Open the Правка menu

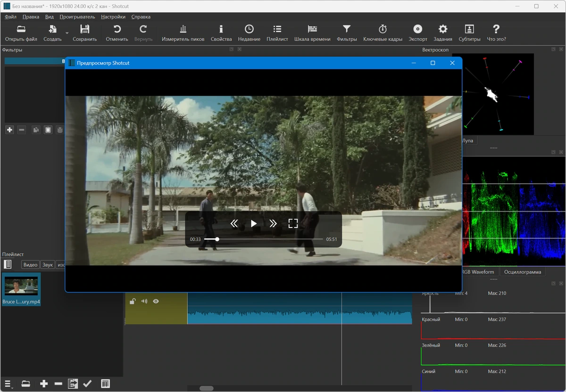(x=31, y=17)
